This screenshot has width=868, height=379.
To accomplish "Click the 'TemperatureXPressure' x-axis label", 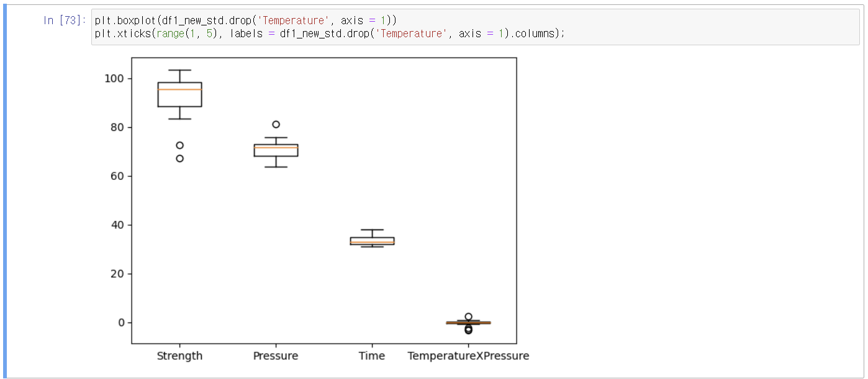I will (468, 356).
